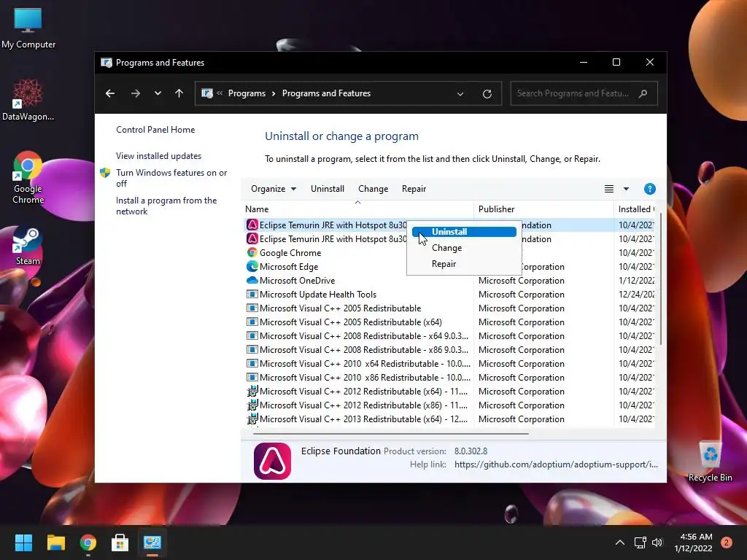Select Microsoft Visual C++ 2005 Redistributable (x64)
Image resolution: width=747 pixels, height=560 pixels.
351,322
